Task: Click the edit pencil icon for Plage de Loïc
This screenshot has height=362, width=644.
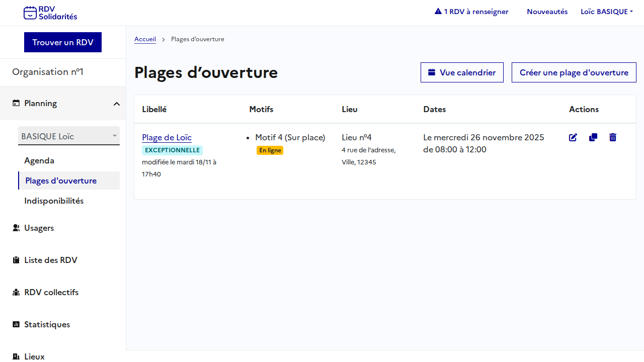Action: [x=573, y=137]
